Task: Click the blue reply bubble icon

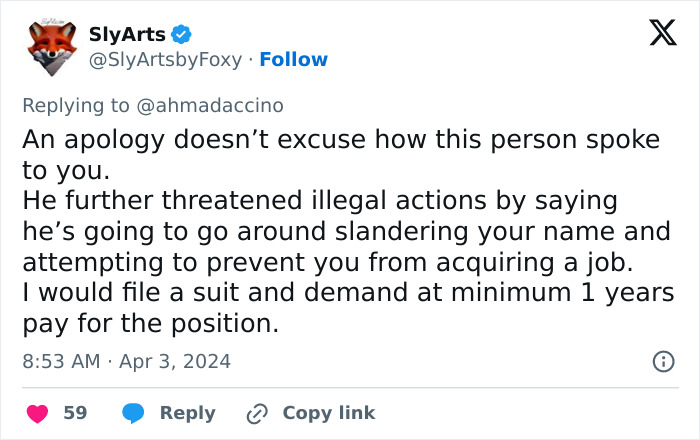Action: [133, 413]
